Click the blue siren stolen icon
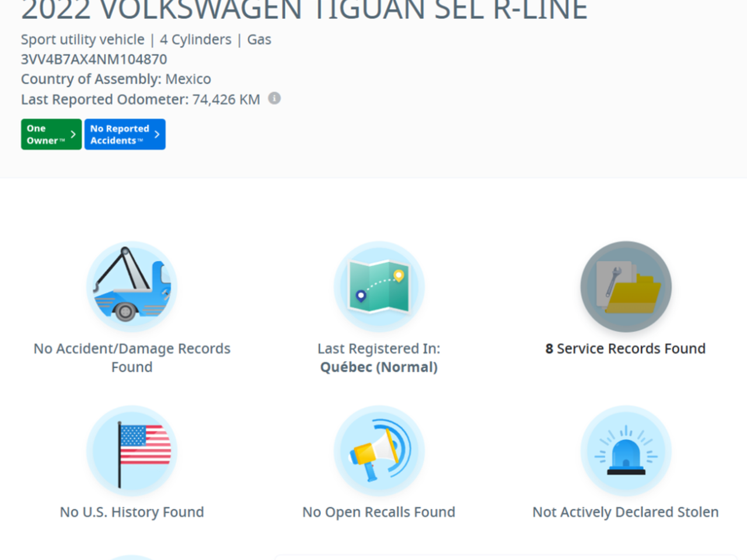The height and width of the screenshot is (560, 747). click(626, 452)
